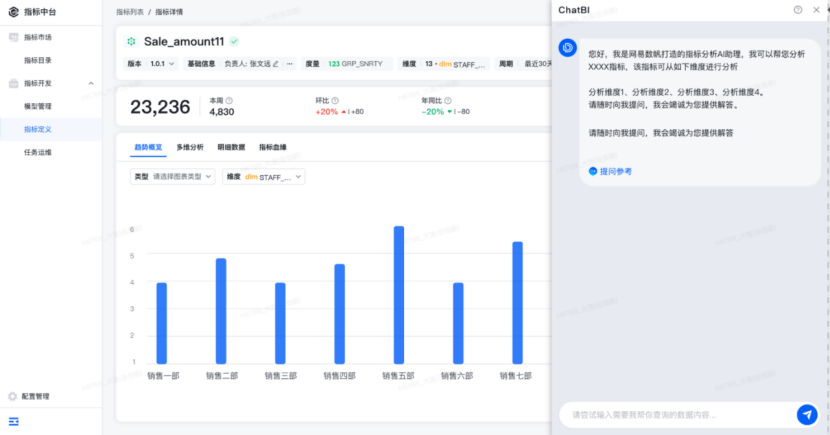Click the help icon next to 本周

coord(229,100)
